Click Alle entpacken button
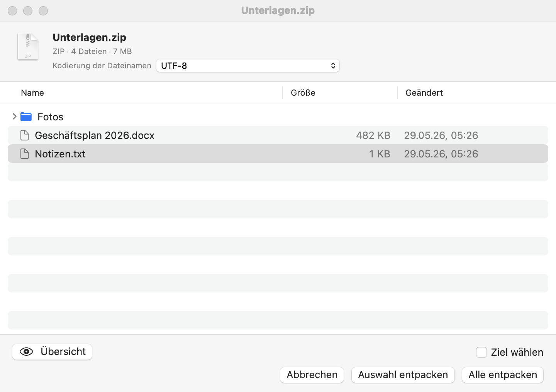The width and height of the screenshot is (556, 392). 503,375
